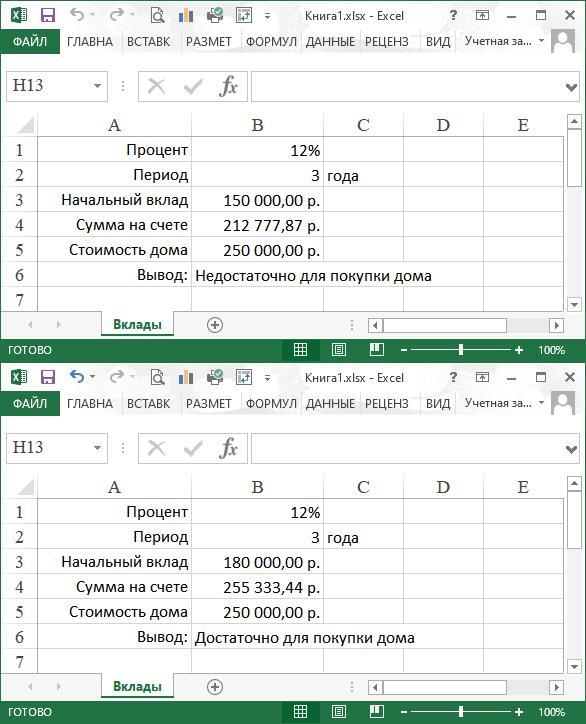This screenshot has width=586, height=724.
Task: Open Customize Quick Access Toolbar dropdown, top window
Action: (267, 16)
